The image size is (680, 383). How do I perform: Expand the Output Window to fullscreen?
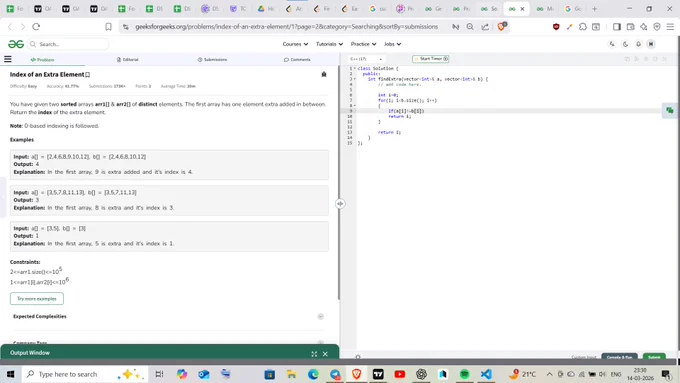(314, 354)
